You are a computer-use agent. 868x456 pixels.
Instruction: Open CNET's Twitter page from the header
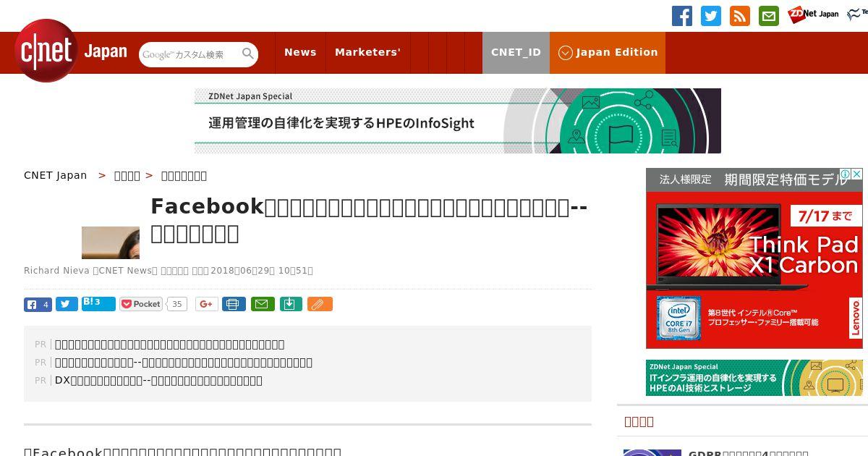pyautogui.click(x=711, y=16)
